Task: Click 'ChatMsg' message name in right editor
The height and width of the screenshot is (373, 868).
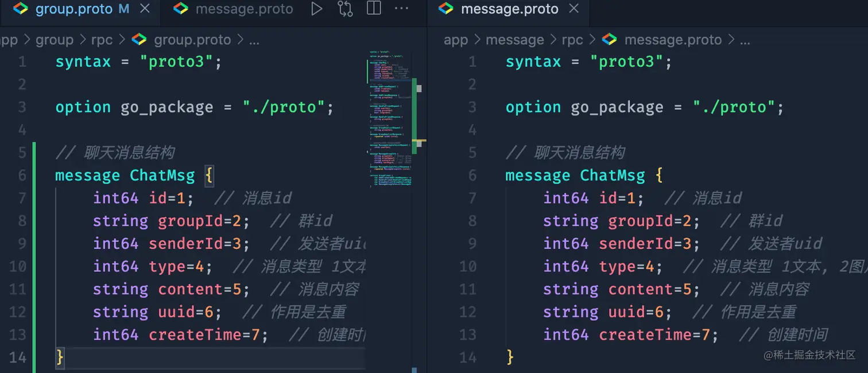Action: tap(612, 175)
